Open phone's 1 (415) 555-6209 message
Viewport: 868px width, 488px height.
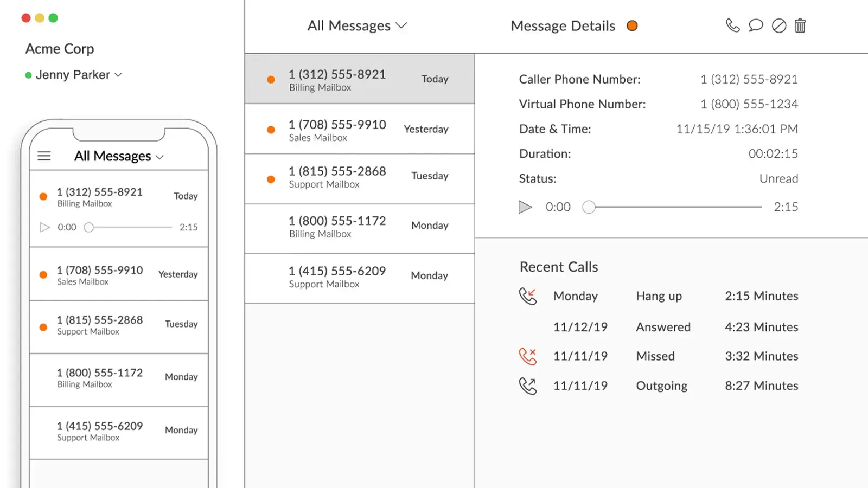(x=119, y=433)
